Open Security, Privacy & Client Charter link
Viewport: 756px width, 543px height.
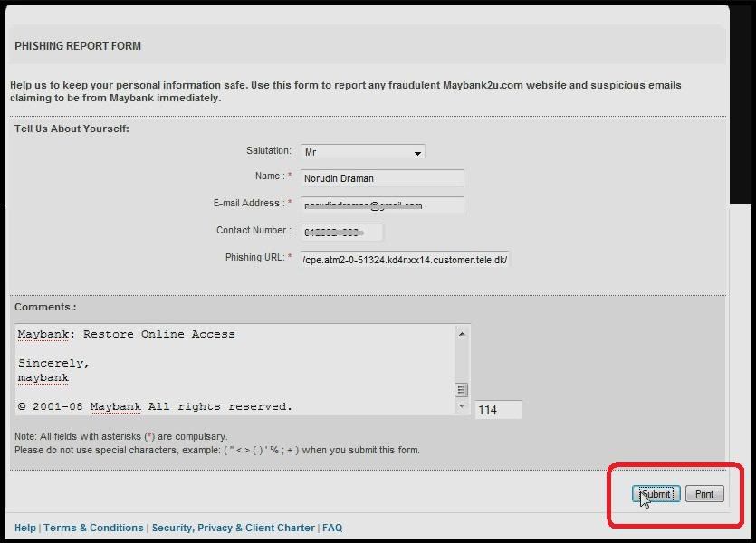[x=234, y=528]
